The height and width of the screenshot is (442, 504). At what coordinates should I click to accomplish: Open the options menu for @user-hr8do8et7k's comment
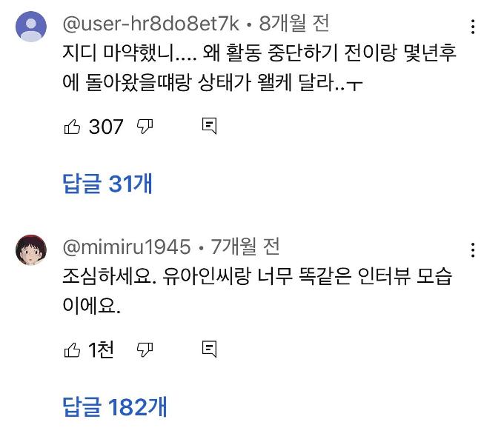click(x=473, y=28)
